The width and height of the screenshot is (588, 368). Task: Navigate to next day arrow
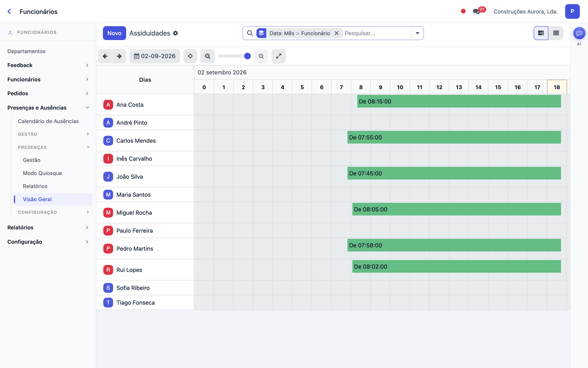pyautogui.click(x=119, y=56)
